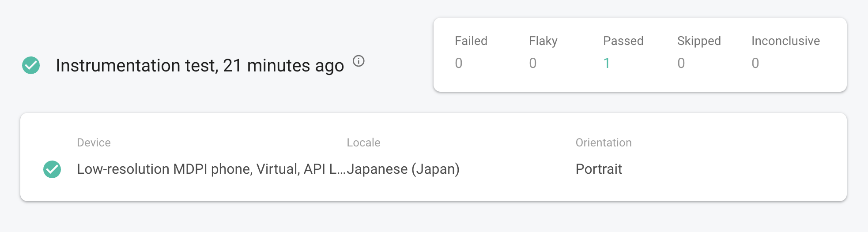Click the Inconclusive count value
The image size is (868, 232).
point(755,64)
